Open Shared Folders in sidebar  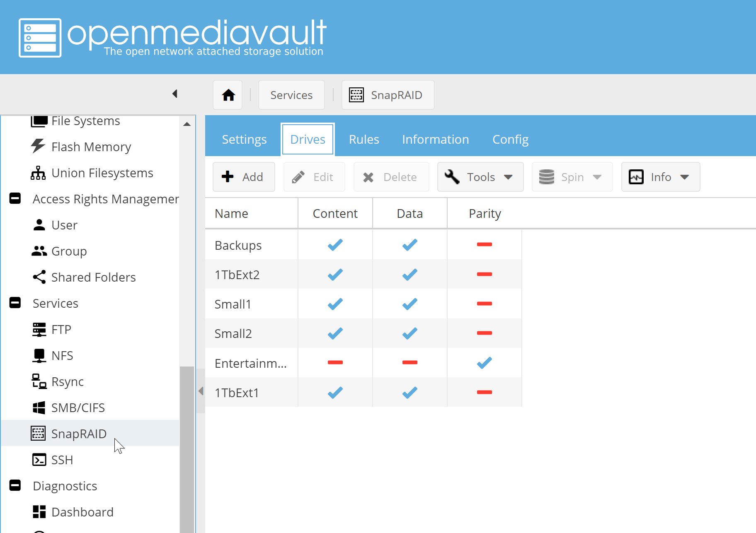93,277
